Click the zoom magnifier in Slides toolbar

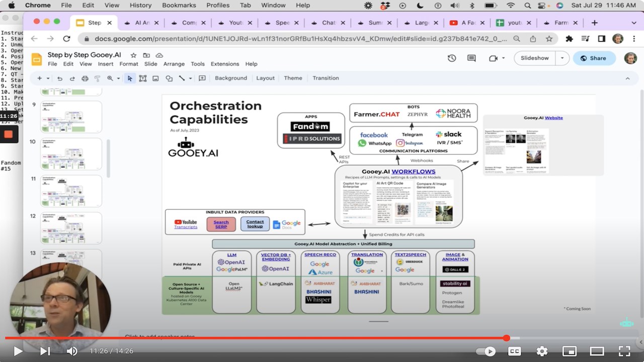pyautogui.click(x=110, y=78)
